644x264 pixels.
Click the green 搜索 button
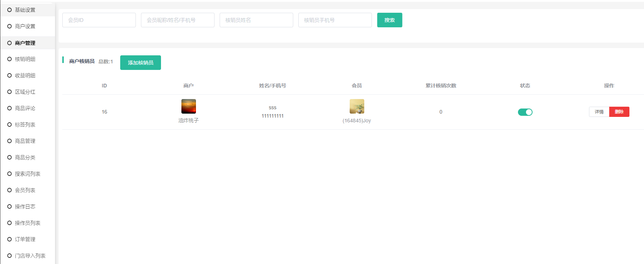point(389,20)
